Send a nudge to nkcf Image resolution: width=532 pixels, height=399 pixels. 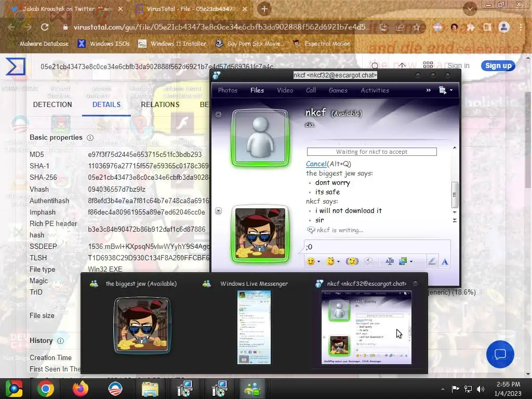[x=352, y=261]
